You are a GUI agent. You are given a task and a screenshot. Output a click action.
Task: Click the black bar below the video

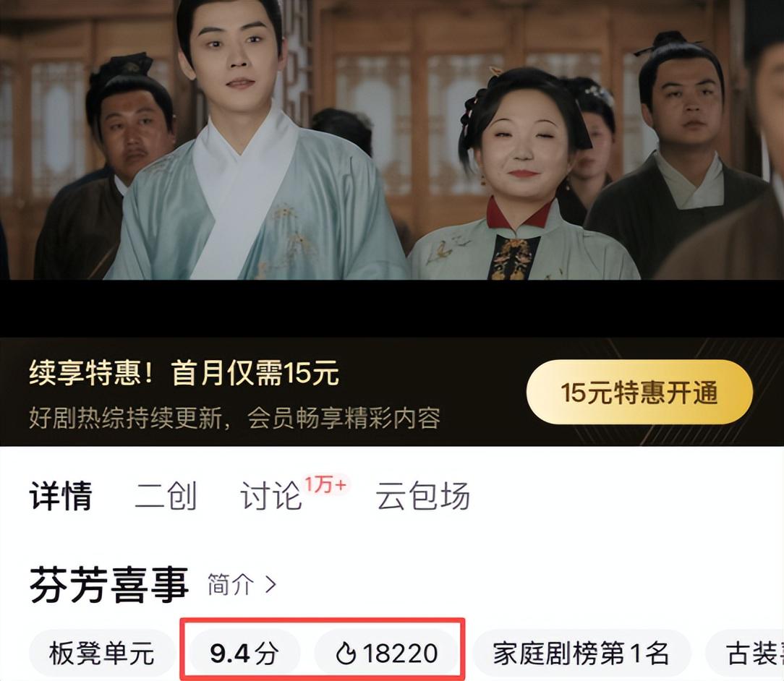392,308
